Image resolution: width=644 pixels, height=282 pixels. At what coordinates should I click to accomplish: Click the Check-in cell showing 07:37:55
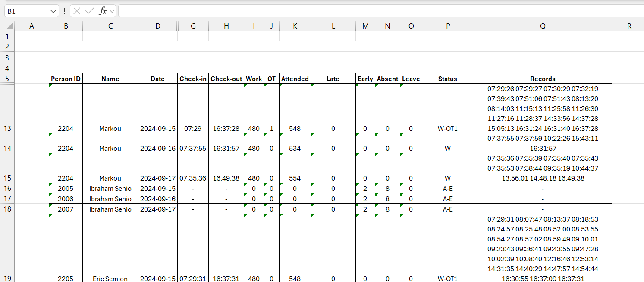click(x=193, y=148)
